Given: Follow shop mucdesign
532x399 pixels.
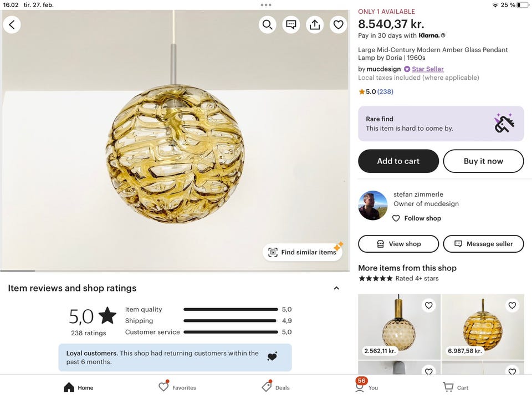Looking at the screenshot, I should click(x=417, y=218).
